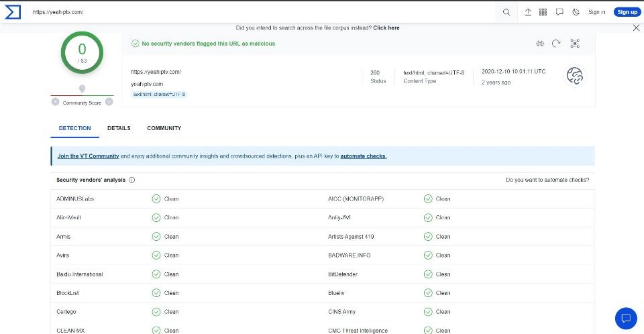Click ADMINUSLabs clean check icon

pyautogui.click(x=156, y=199)
